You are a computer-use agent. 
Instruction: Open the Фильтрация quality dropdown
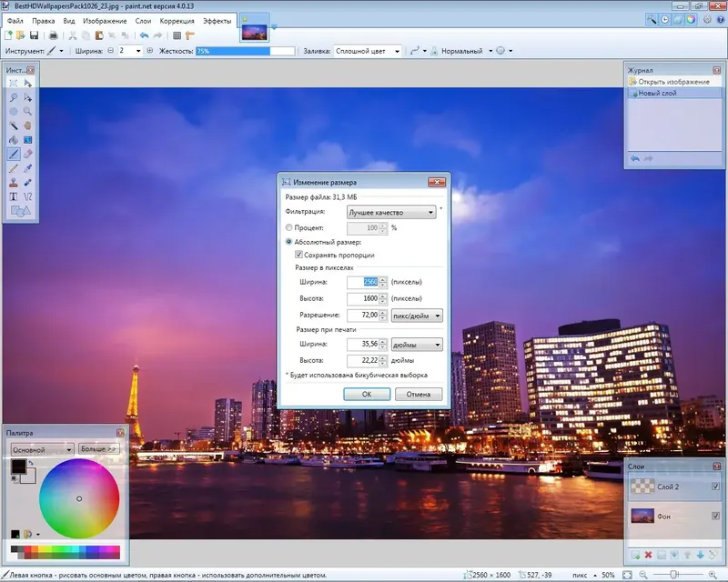coord(391,212)
